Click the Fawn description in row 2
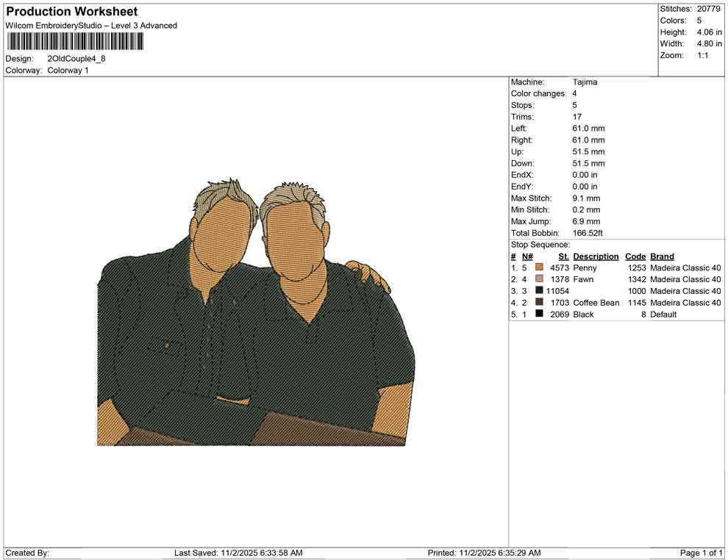 [583, 279]
